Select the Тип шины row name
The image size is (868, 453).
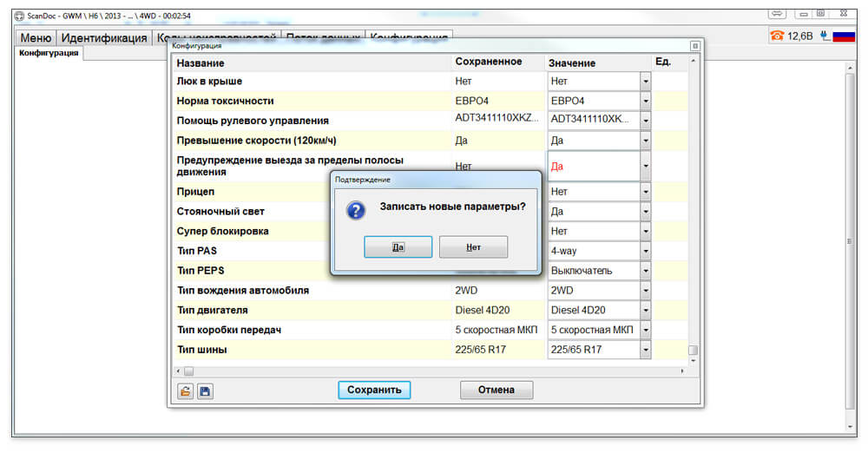(x=201, y=350)
